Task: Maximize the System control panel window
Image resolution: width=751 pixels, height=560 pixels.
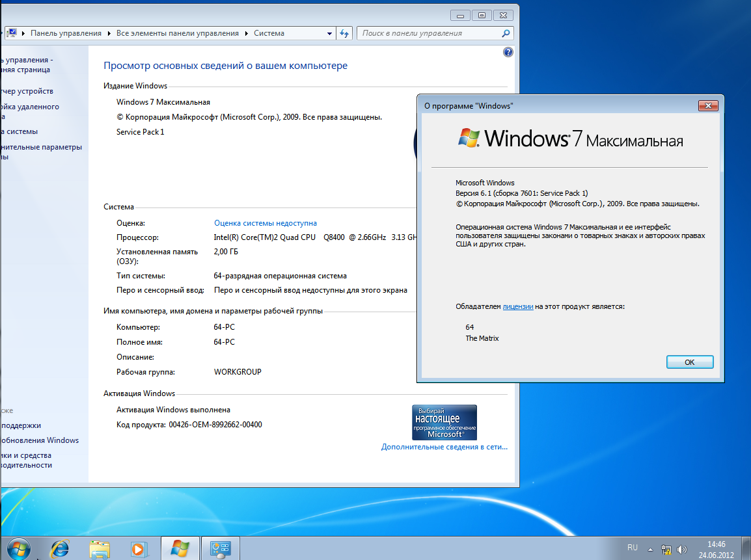Action: pyautogui.click(x=482, y=16)
